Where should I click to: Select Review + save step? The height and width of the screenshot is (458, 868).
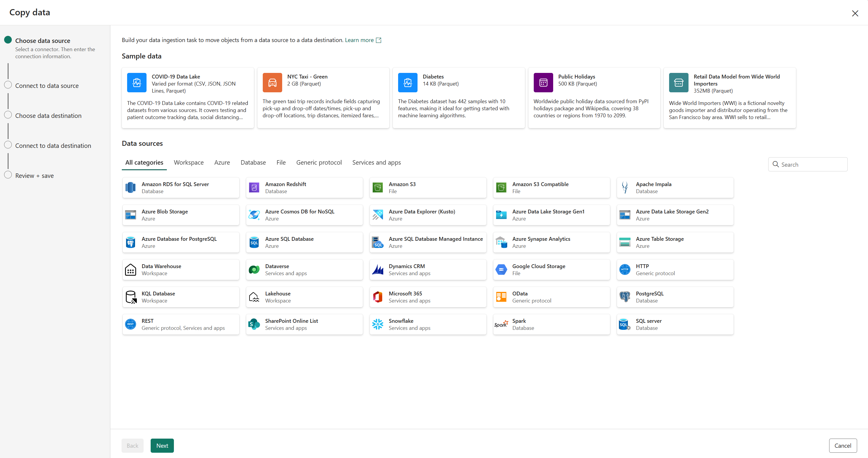click(34, 175)
